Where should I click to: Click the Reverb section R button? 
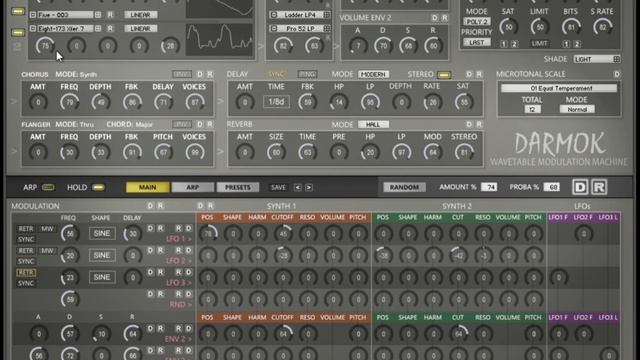479,124
